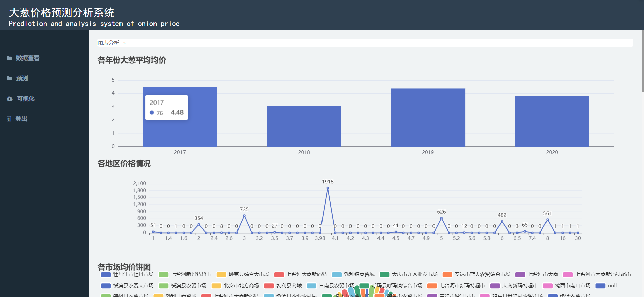Viewport: 644px width, 297px height.
Task: Toggle the null legend entry
Action: [x=606, y=286]
